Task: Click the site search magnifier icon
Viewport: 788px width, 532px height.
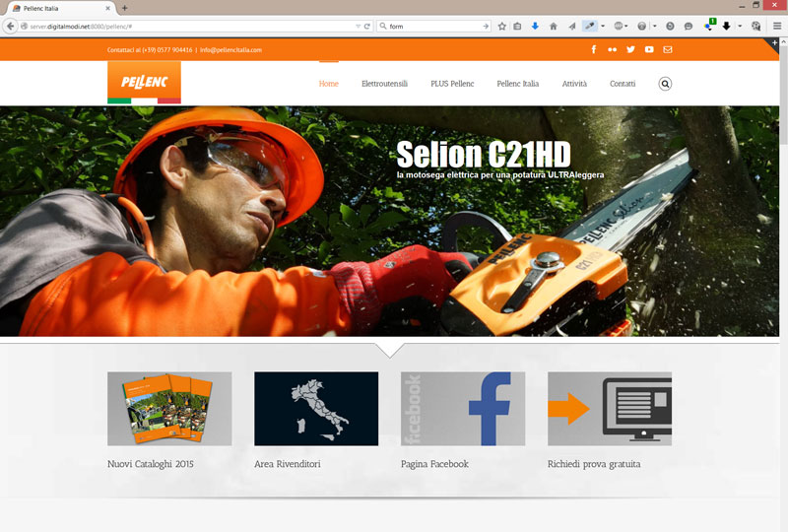Action: click(x=665, y=84)
